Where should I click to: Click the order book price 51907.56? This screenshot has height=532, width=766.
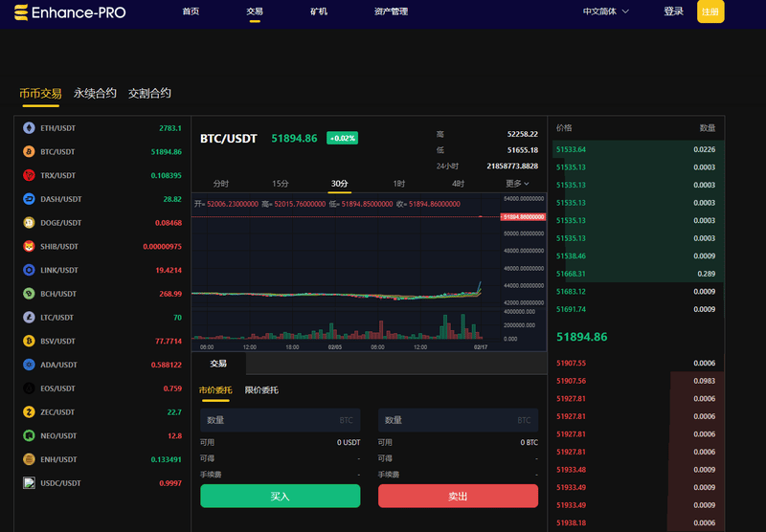click(x=571, y=381)
